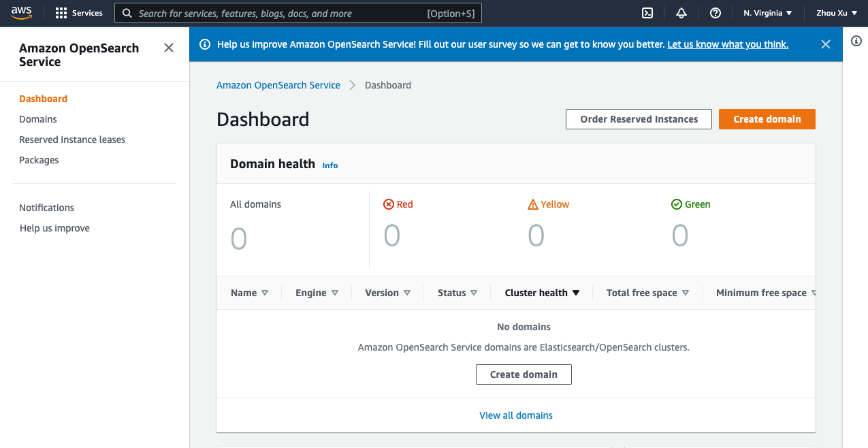Viewport: 868px width, 448px height.
Task: Dismiss the blue survey banner
Action: (826, 44)
